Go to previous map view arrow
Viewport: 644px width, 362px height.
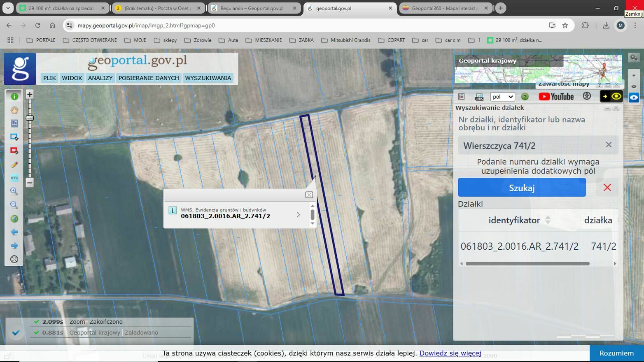coord(14,232)
